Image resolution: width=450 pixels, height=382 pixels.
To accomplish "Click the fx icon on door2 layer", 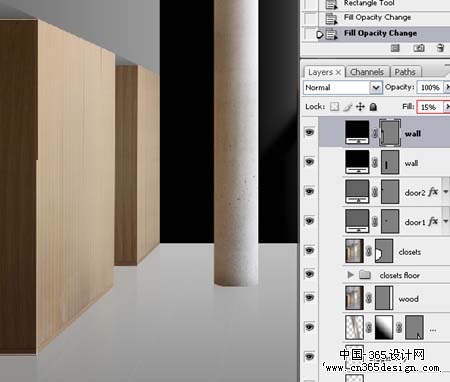I will (433, 192).
